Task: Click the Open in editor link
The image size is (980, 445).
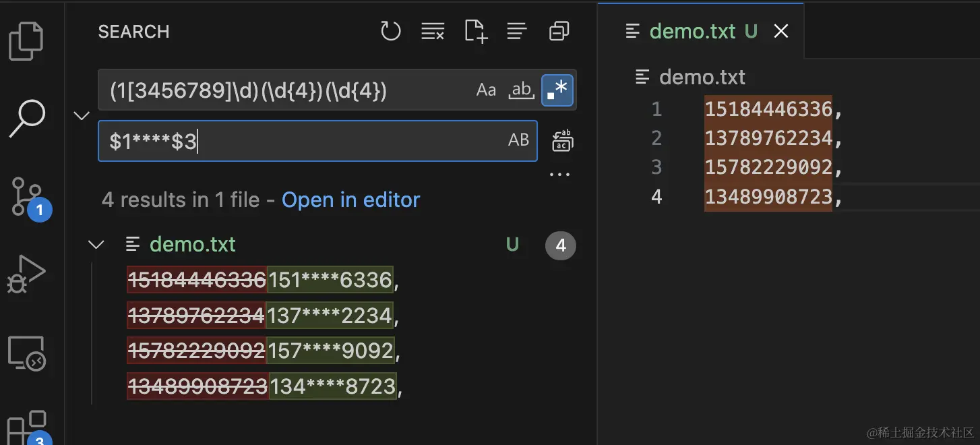Action: 350,200
